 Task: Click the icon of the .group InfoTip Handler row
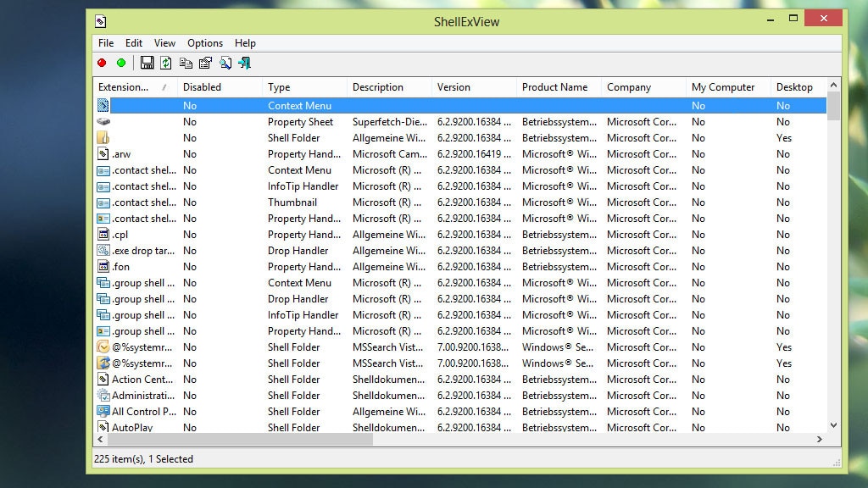click(103, 315)
